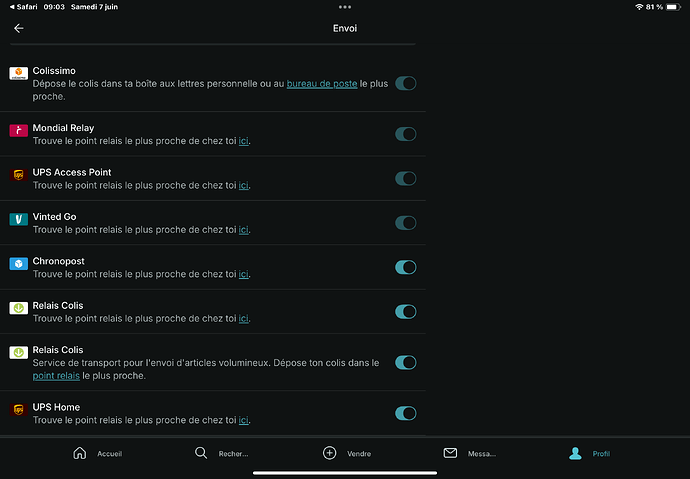Switch the UPS Home toggle off

(405, 413)
